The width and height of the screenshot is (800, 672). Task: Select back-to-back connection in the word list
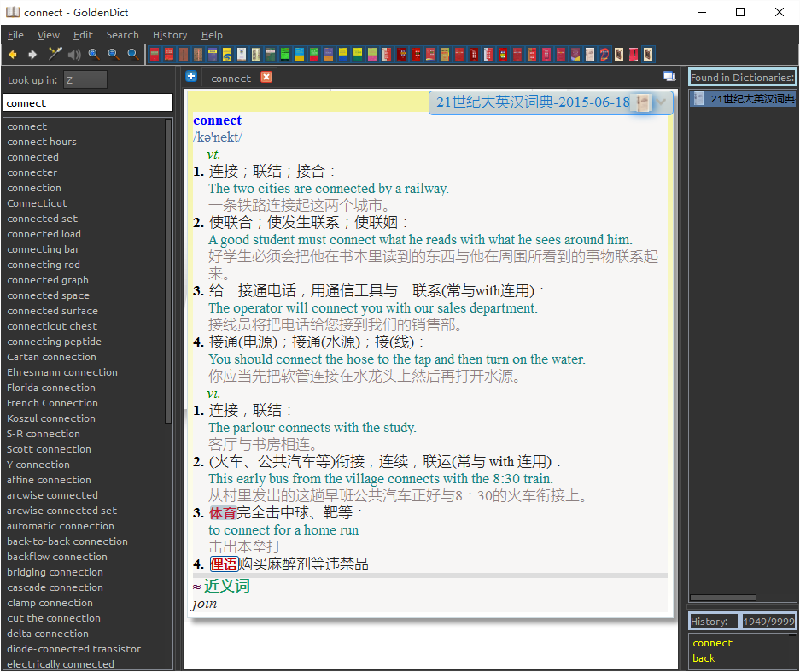tap(67, 541)
